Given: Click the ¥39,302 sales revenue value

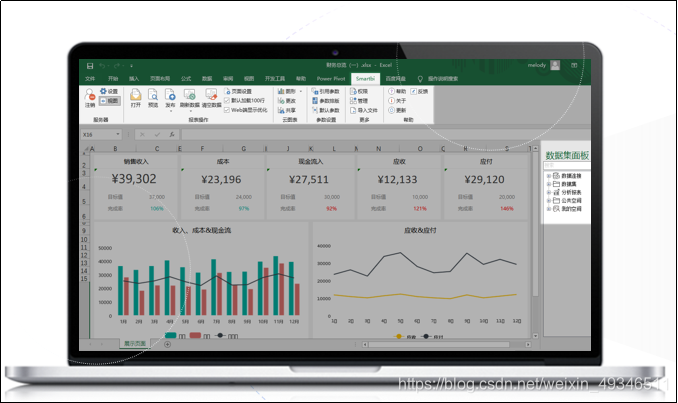Looking at the screenshot, I should [x=134, y=179].
